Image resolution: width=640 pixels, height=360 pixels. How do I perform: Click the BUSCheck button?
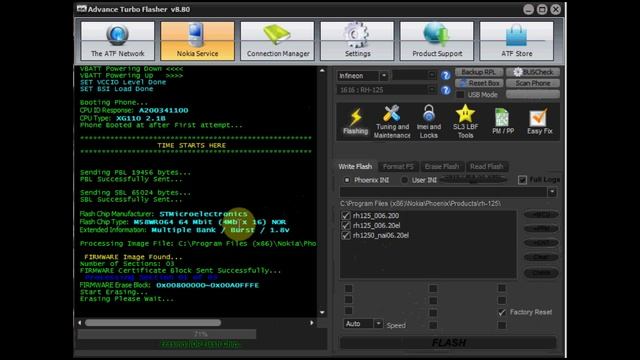[533, 72]
